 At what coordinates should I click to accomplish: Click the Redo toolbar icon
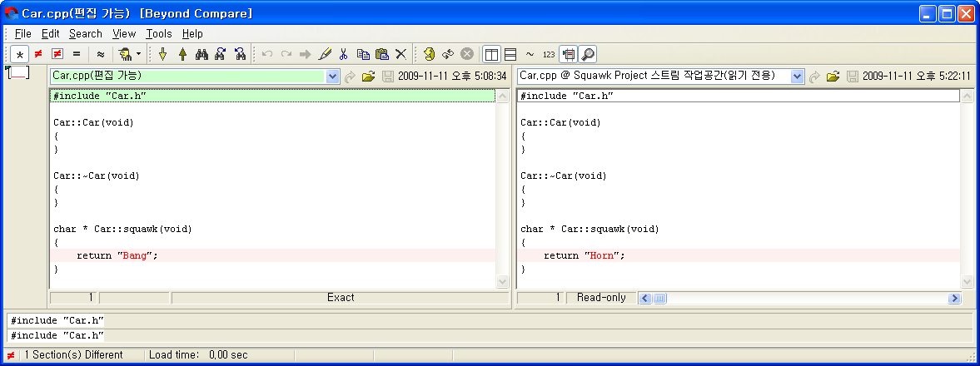(x=286, y=54)
